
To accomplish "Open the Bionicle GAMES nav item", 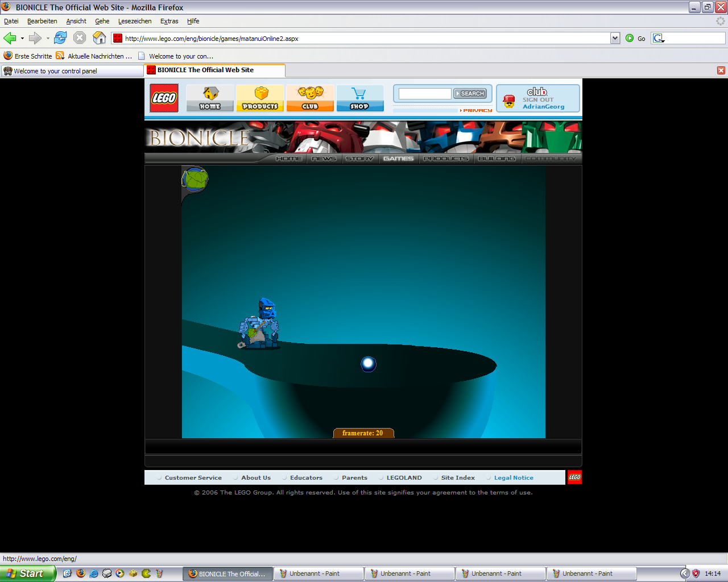I will pyautogui.click(x=399, y=159).
